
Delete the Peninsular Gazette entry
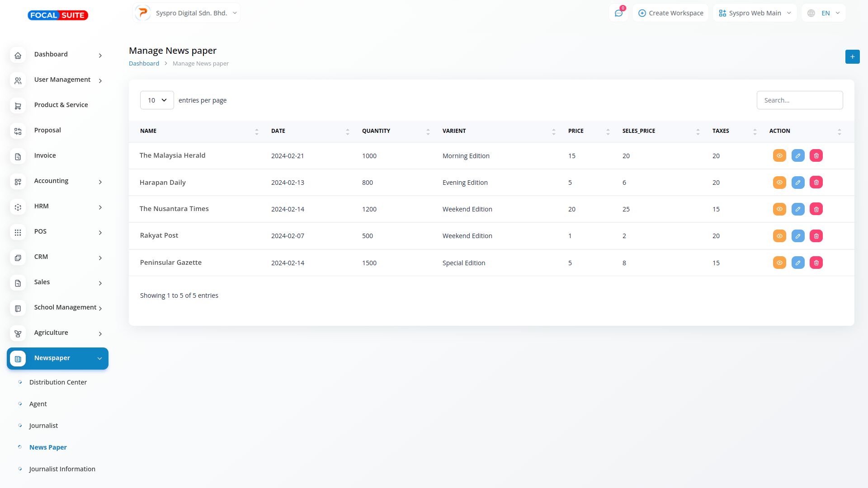click(x=816, y=263)
